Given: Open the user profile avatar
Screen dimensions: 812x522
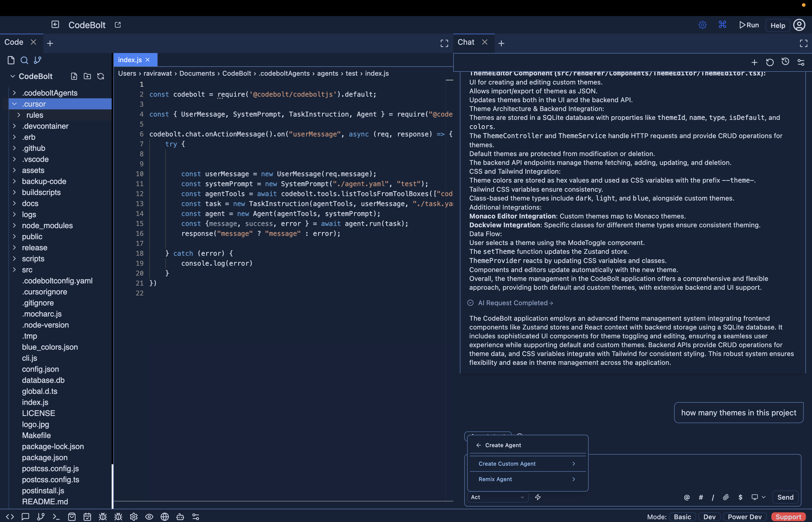Looking at the screenshot, I should coord(800,25).
